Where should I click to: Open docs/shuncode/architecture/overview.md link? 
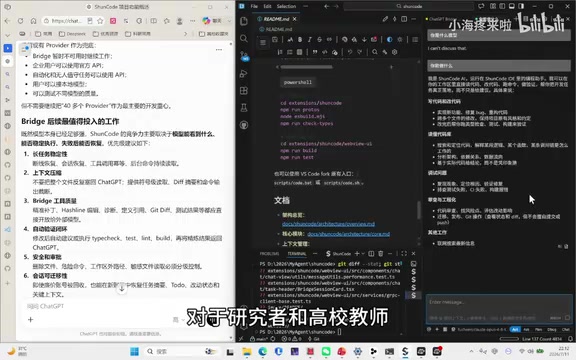[328, 224]
